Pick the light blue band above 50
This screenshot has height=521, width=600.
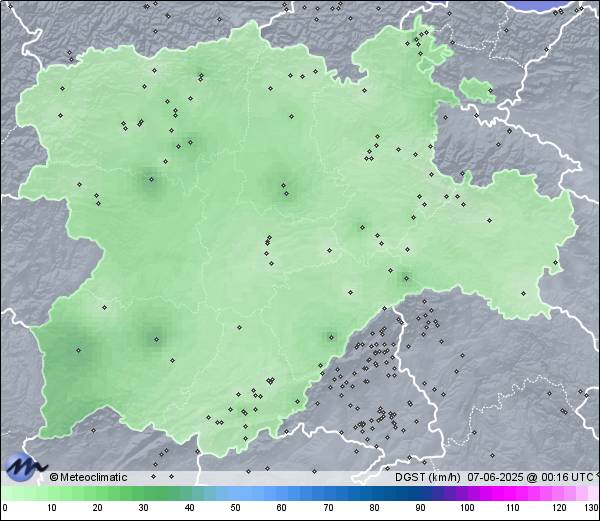coord(236,493)
